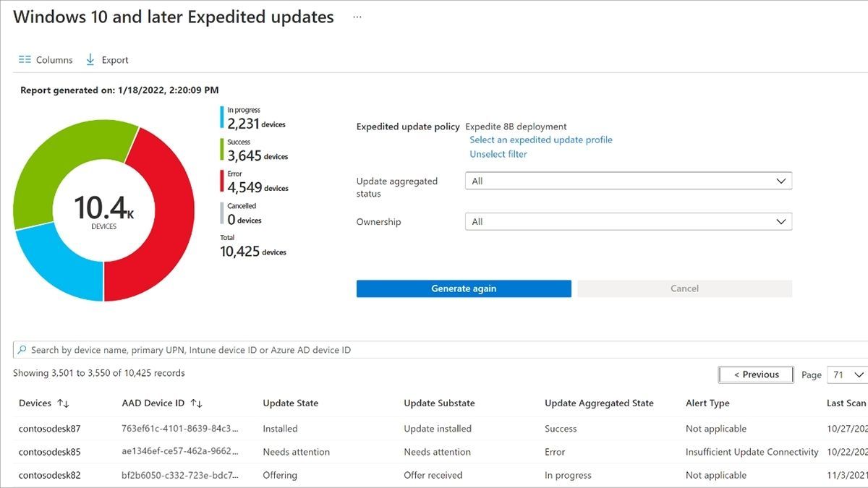The height and width of the screenshot is (488, 868).
Task: Click the Report generated on timestamp
Action: coord(119,90)
